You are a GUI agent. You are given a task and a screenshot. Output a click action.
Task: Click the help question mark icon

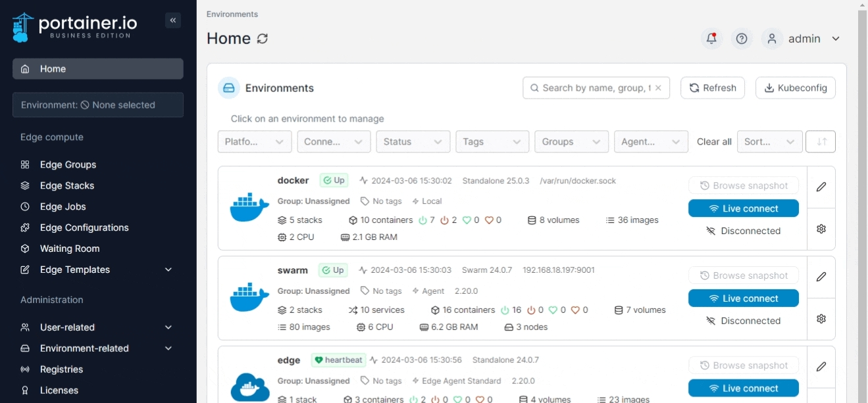[742, 39]
